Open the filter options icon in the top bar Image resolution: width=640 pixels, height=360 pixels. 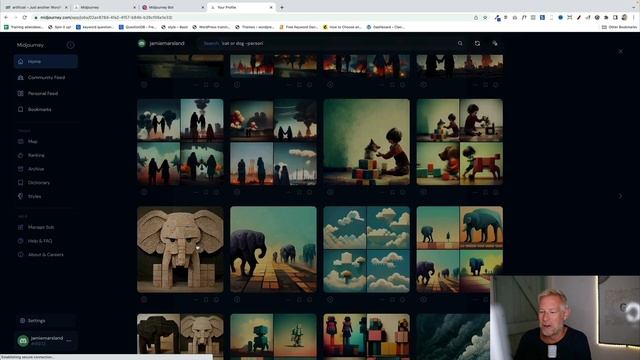pos(495,43)
